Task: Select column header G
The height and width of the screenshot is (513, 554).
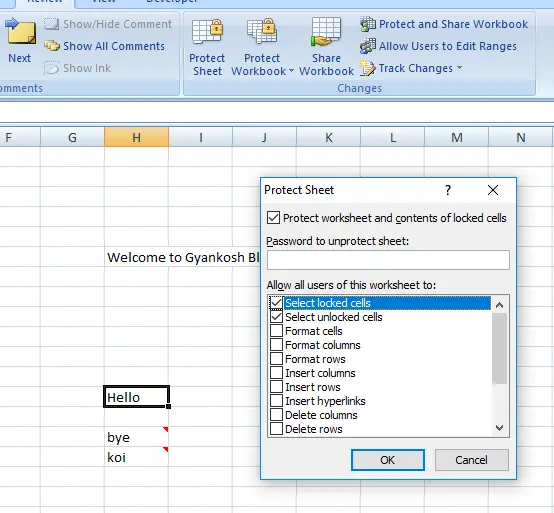Action: coord(72,137)
